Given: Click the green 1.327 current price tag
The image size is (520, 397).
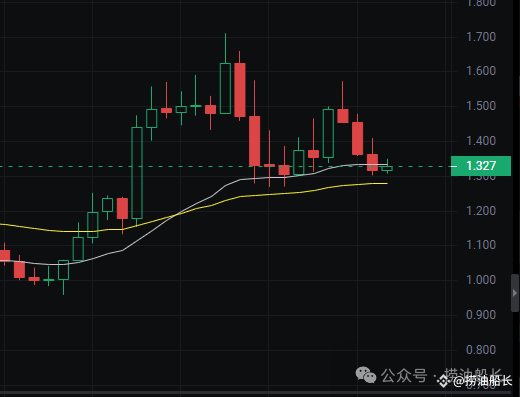Looking at the screenshot, I should (x=481, y=166).
